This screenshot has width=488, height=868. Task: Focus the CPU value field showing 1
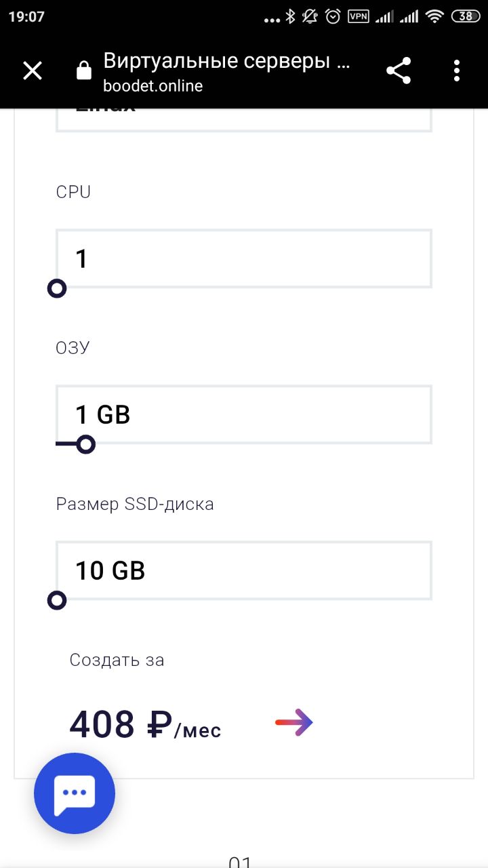click(244, 258)
